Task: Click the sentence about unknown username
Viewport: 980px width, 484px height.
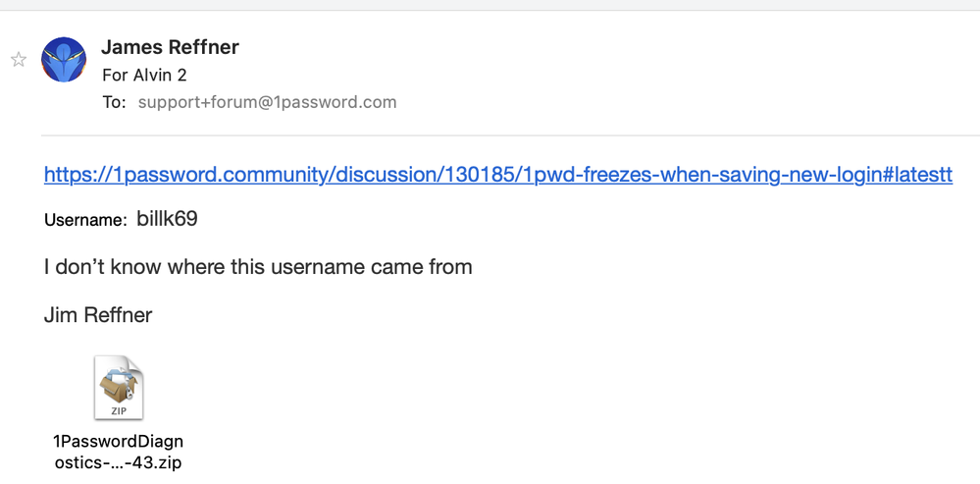Action: click(258, 266)
